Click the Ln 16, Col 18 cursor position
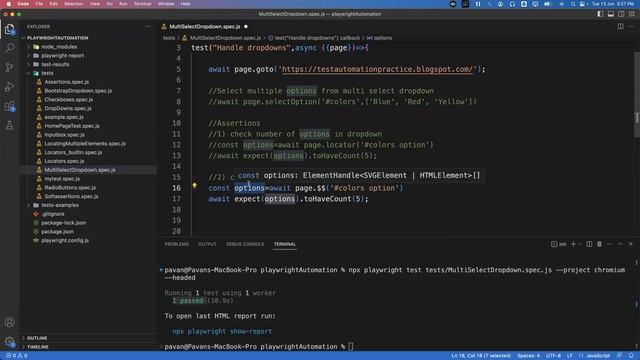Viewport: 640px width, 360px height. click(x=481, y=356)
